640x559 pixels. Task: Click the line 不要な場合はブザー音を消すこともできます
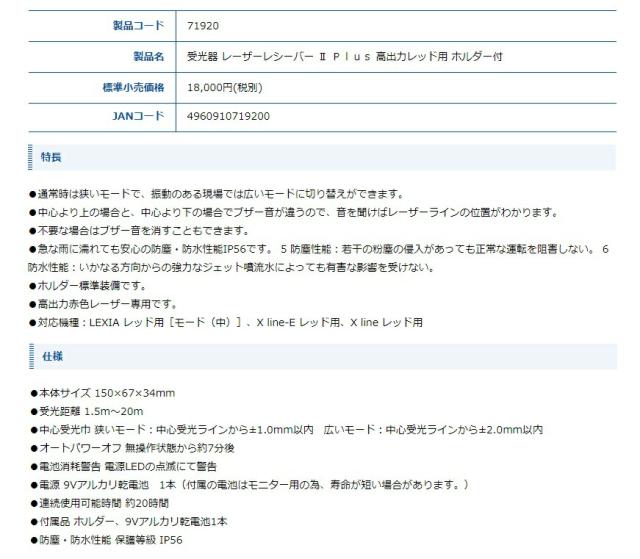[139, 231]
